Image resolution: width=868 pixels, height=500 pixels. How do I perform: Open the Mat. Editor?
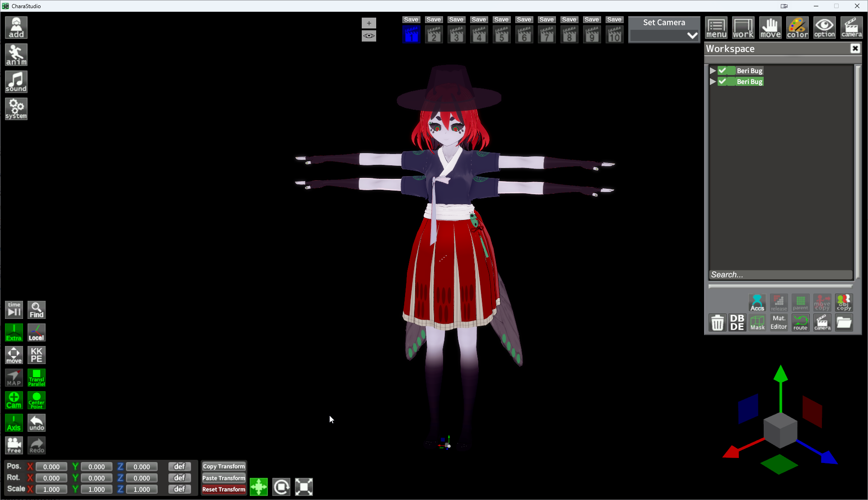click(x=779, y=323)
